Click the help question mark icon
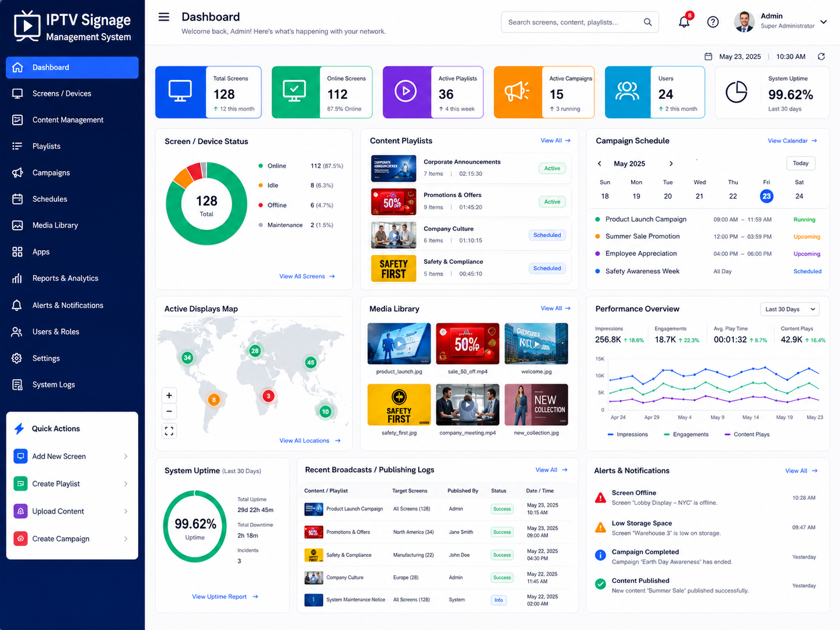The image size is (840, 630). 713,22
